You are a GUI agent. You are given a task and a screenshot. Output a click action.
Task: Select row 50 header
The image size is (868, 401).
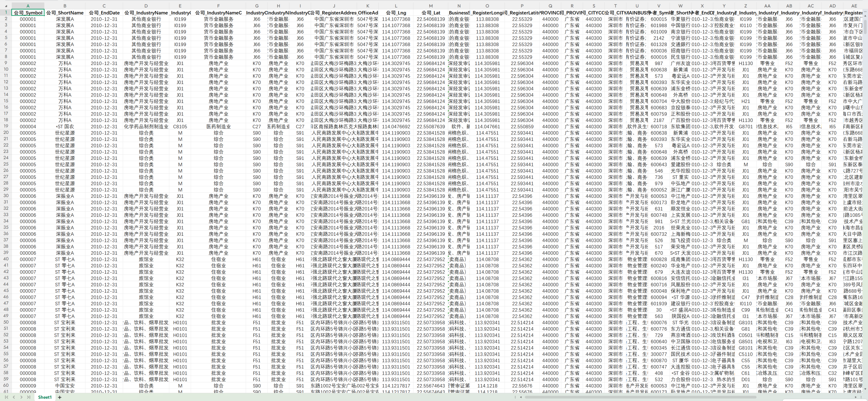(6, 322)
